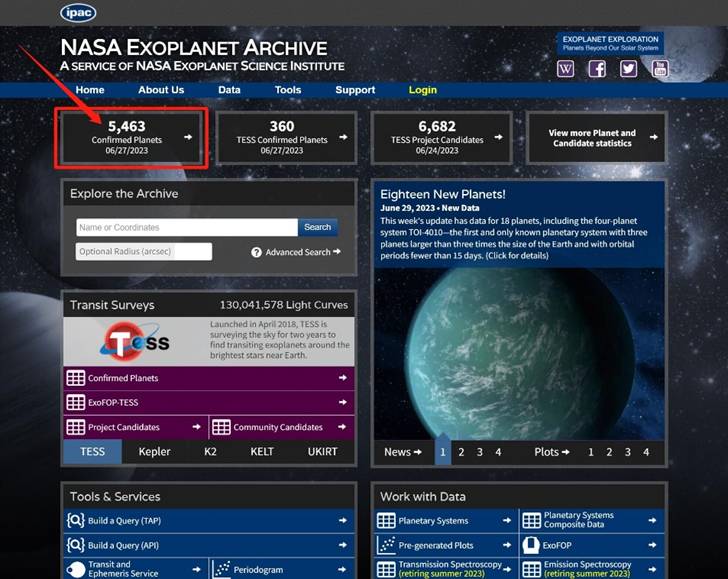Image resolution: width=728 pixels, height=579 pixels.
Task: Open the 5,463 Confirmed Planets box
Action: point(134,138)
